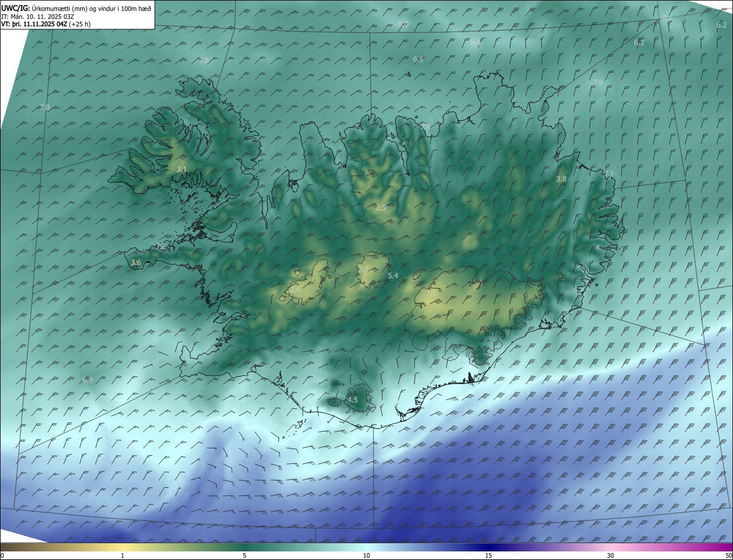Image resolution: width=733 pixels, height=560 pixels.
Task: Click the 4.5 value label on the map
Action: tap(353, 400)
